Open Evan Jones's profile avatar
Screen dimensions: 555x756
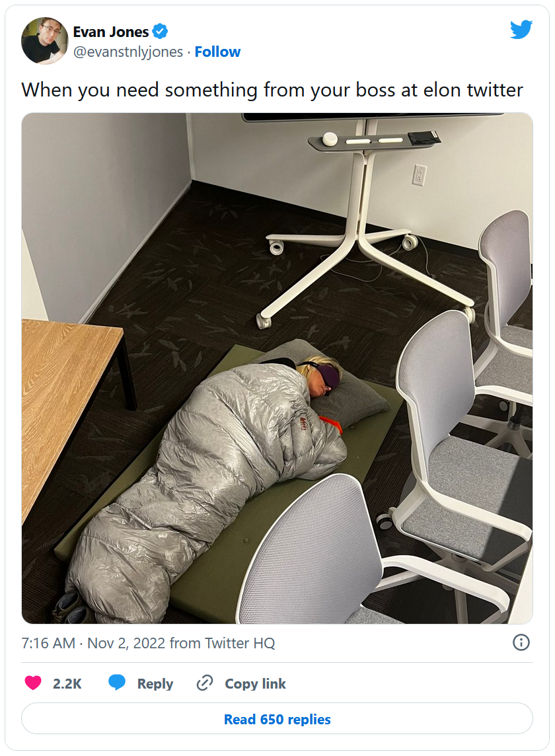[45, 41]
